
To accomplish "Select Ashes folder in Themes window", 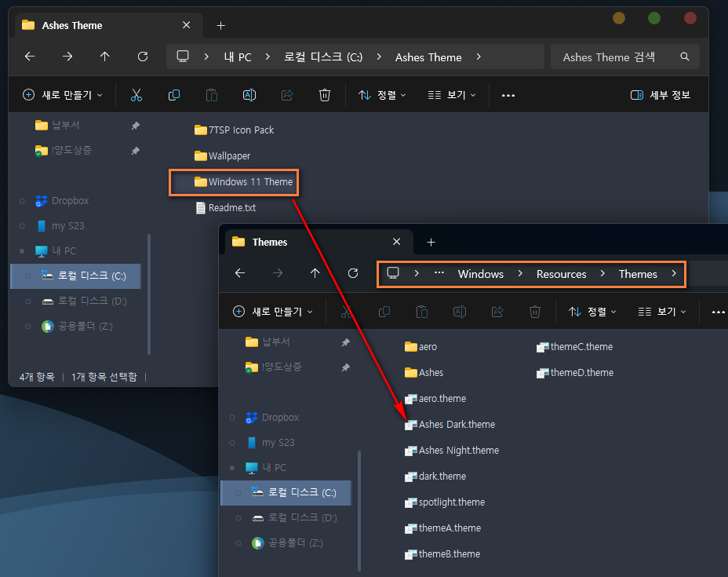I will click(424, 373).
